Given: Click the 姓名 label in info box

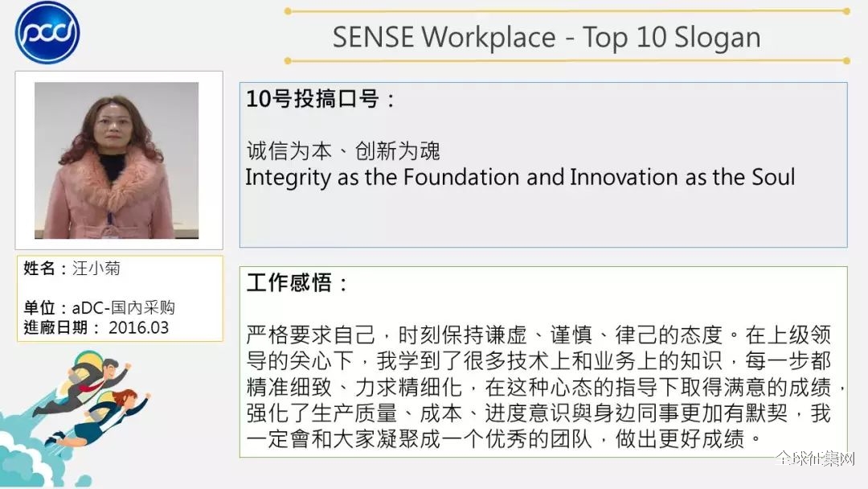Looking at the screenshot, I should click(39, 269).
